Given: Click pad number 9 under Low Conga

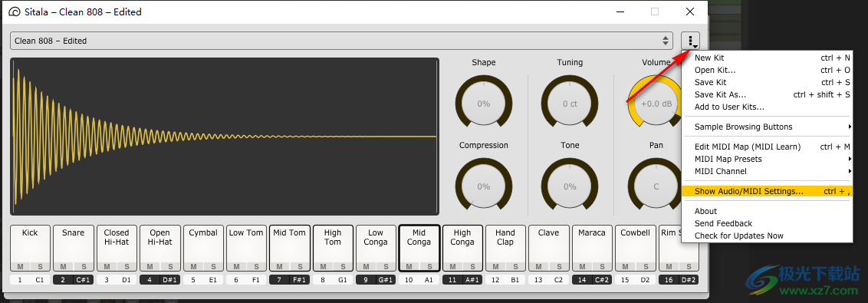Looking at the screenshot, I should [x=366, y=280].
